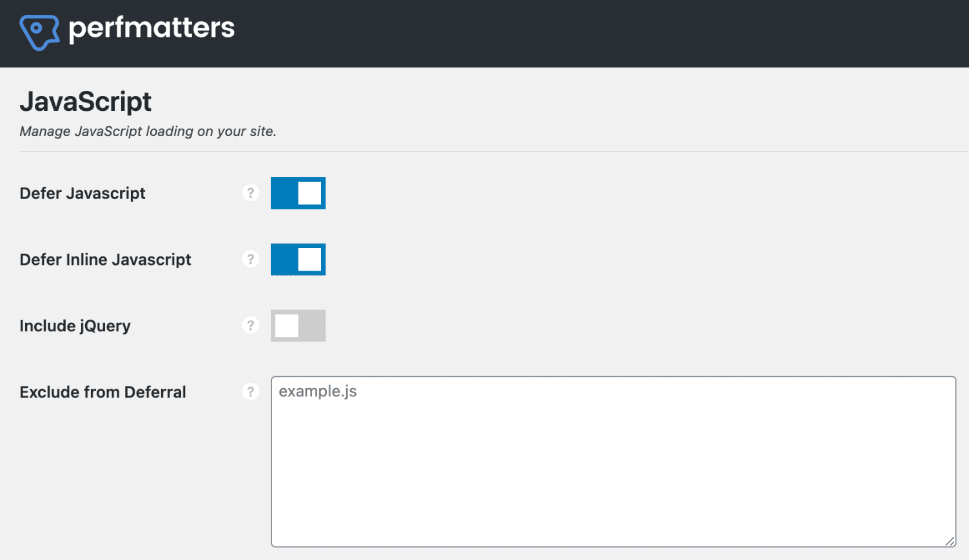This screenshot has width=969, height=560.
Task: Click the help icon next to Defer Javascript
Action: coord(251,192)
